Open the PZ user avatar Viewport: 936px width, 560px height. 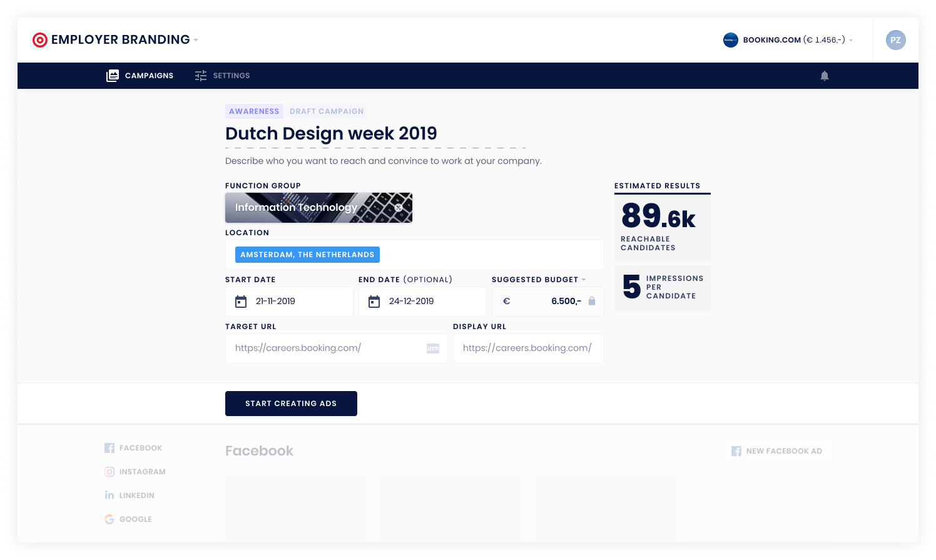[x=896, y=40]
